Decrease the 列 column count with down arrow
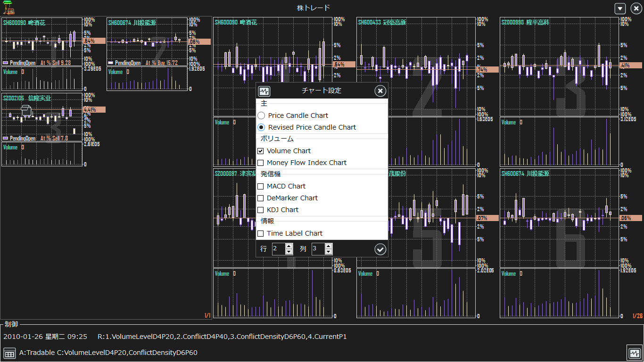644x362 pixels. point(329,252)
